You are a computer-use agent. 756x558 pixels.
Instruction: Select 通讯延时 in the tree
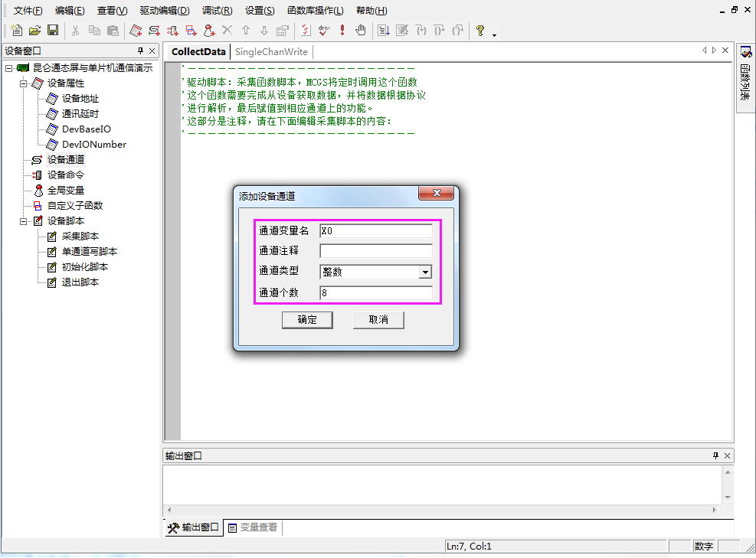pyautogui.click(x=80, y=114)
